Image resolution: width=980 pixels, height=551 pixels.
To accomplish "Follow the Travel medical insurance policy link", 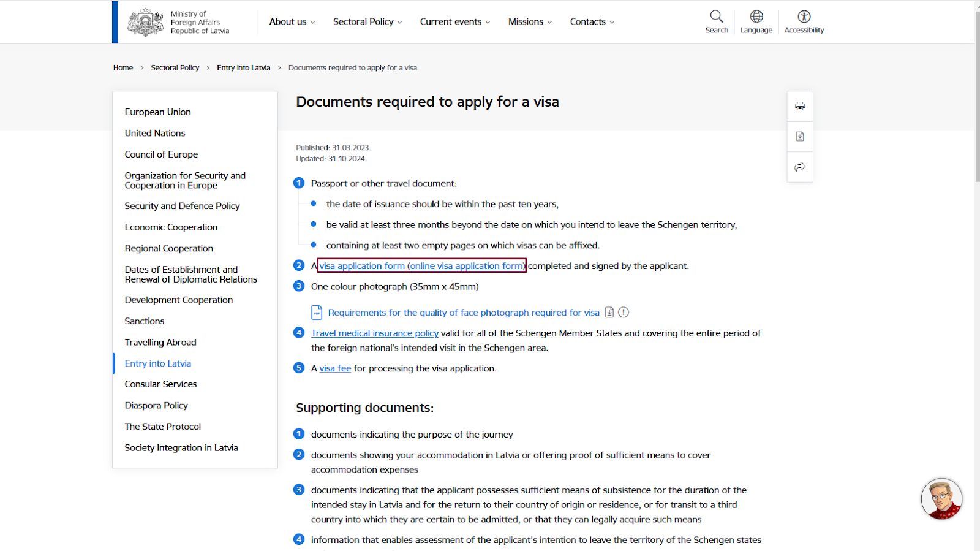I will point(375,333).
